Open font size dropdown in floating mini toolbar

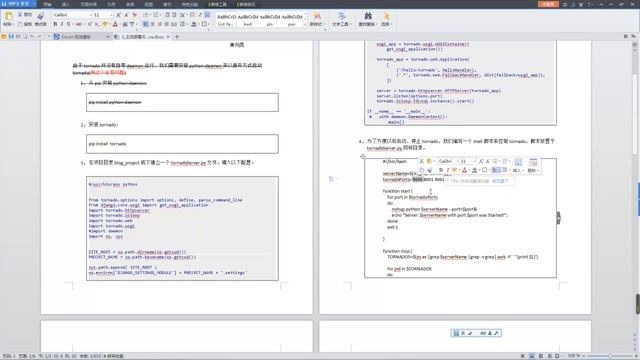pos(475,161)
